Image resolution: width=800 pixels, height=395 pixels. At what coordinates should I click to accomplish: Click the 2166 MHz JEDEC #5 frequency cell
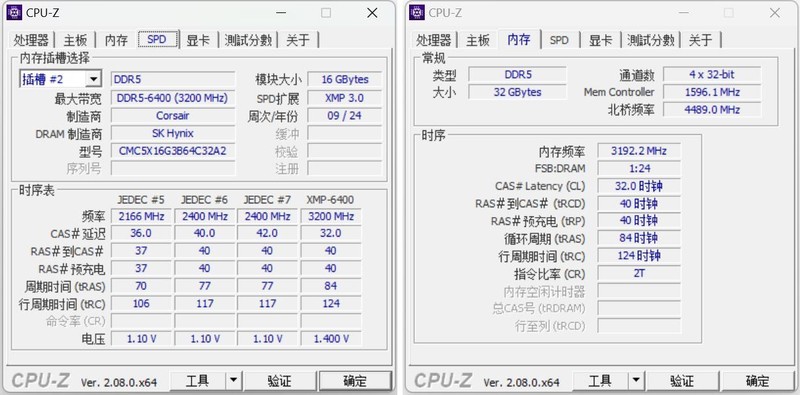[x=141, y=216]
